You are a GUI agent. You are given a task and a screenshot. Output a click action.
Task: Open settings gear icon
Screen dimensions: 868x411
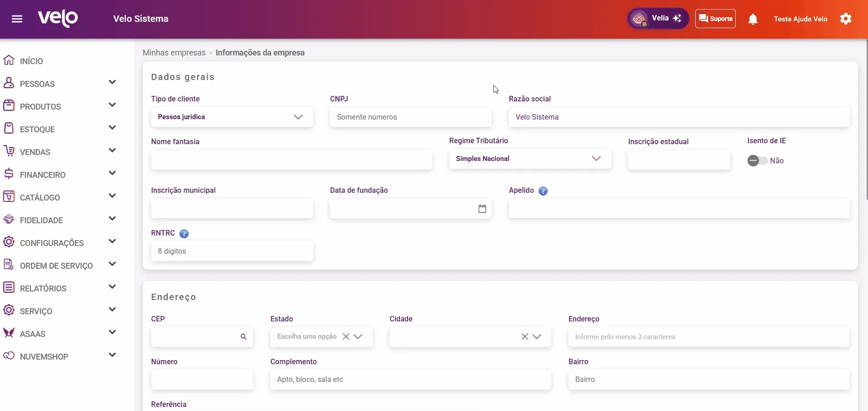(846, 19)
